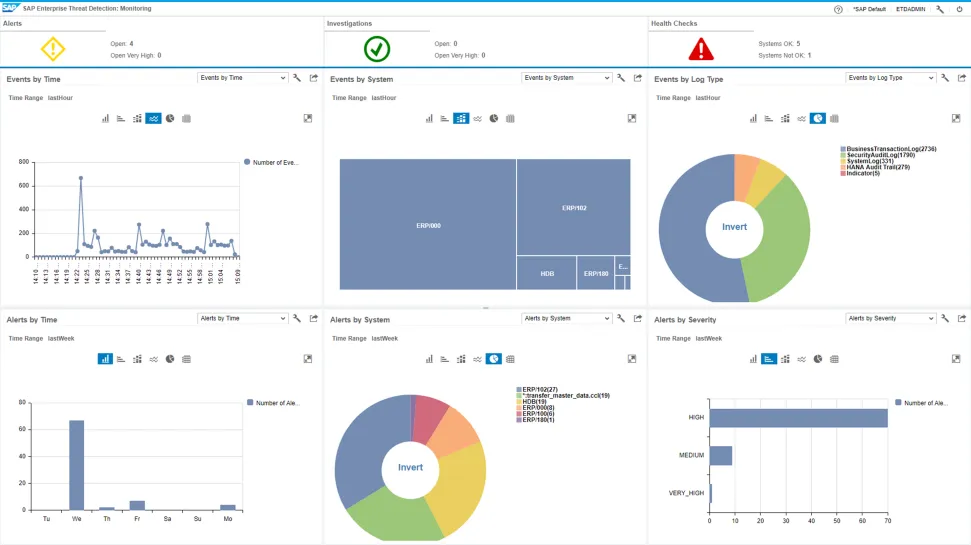The height and width of the screenshot is (545, 971).
Task: Click the red Health Checks warning icon
Action: coord(702,48)
